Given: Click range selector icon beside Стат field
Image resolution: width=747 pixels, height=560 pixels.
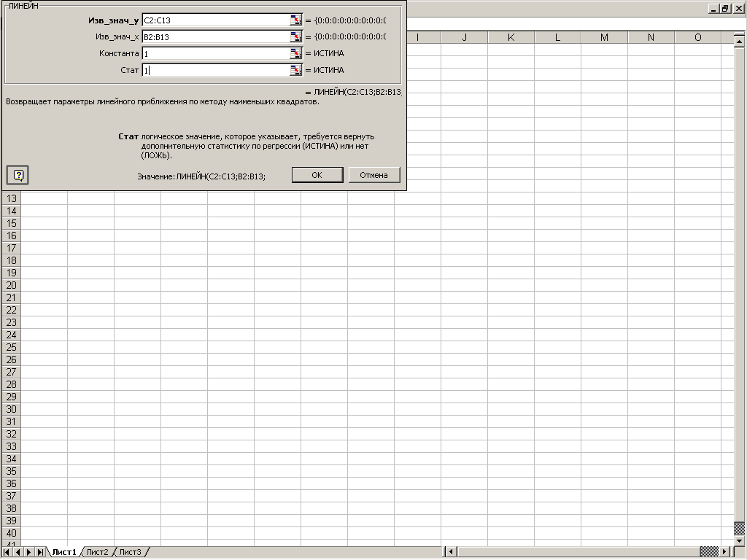Looking at the screenshot, I should click(x=295, y=71).
